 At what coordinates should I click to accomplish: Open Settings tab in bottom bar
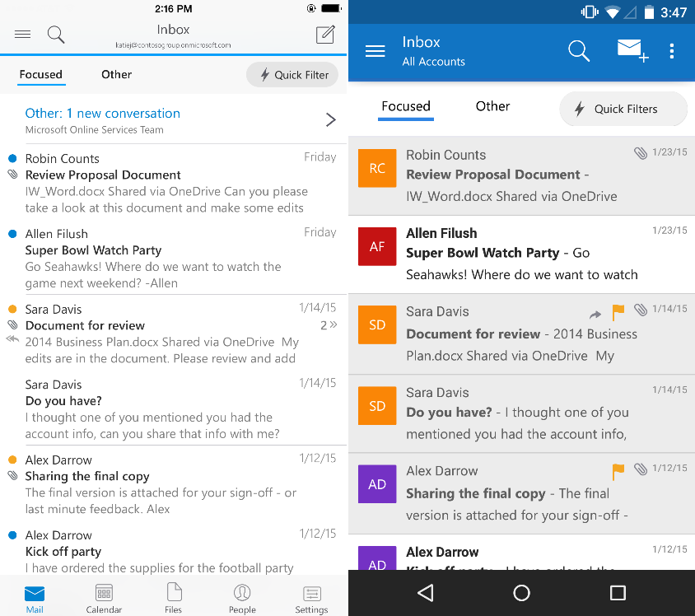[x=311, y=600]
